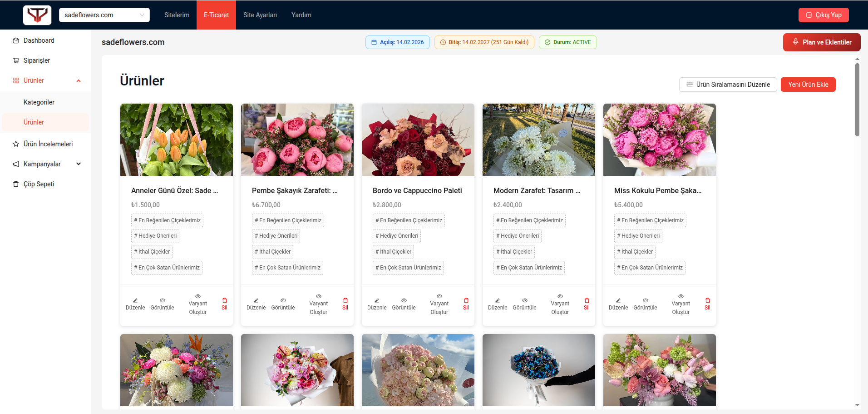Viewport: 868px width, 414px height.
Task: Click the Çöp Sepeti trash icon
Action: 16,184
